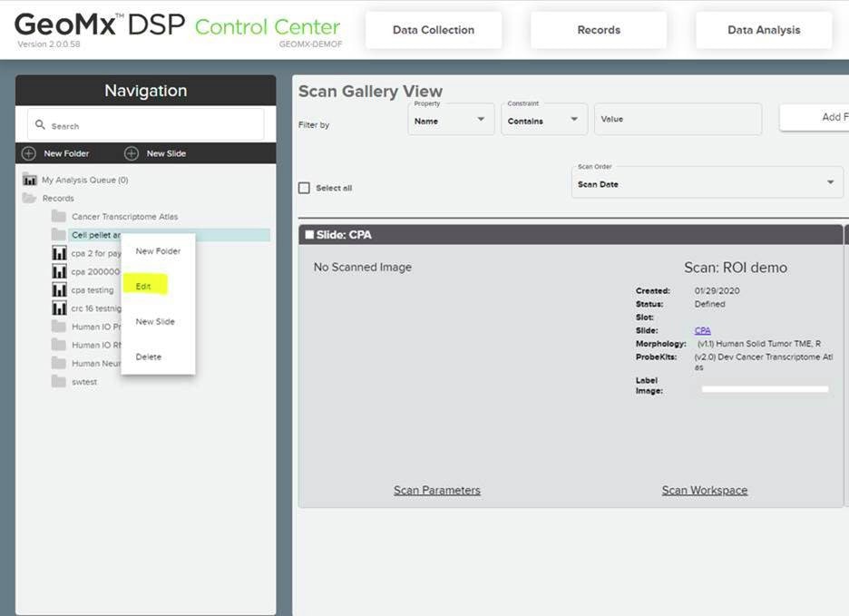Select the Cancer Transcriptome Atlas folder icon
This screenshot has height=616, width=849.
click(x=59, y=217)
